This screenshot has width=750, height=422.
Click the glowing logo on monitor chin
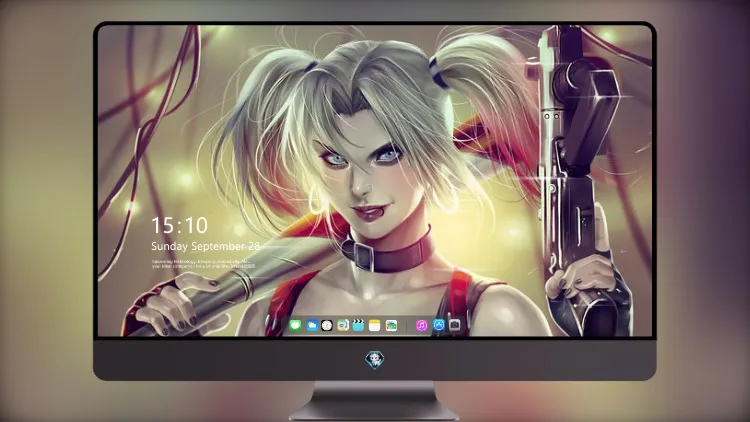point(375,359)
